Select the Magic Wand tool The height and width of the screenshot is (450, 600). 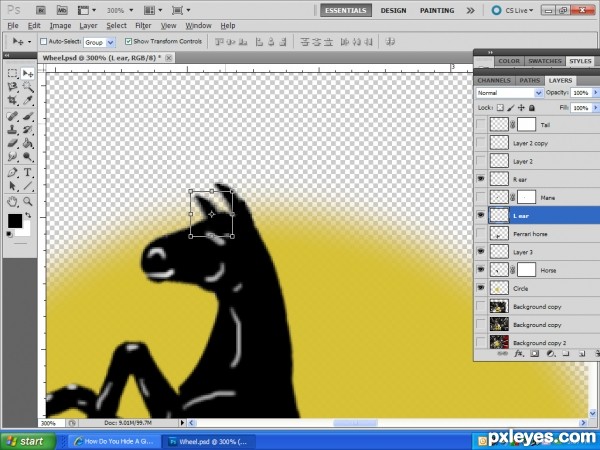pyautogui.click(x=28, y=87)
